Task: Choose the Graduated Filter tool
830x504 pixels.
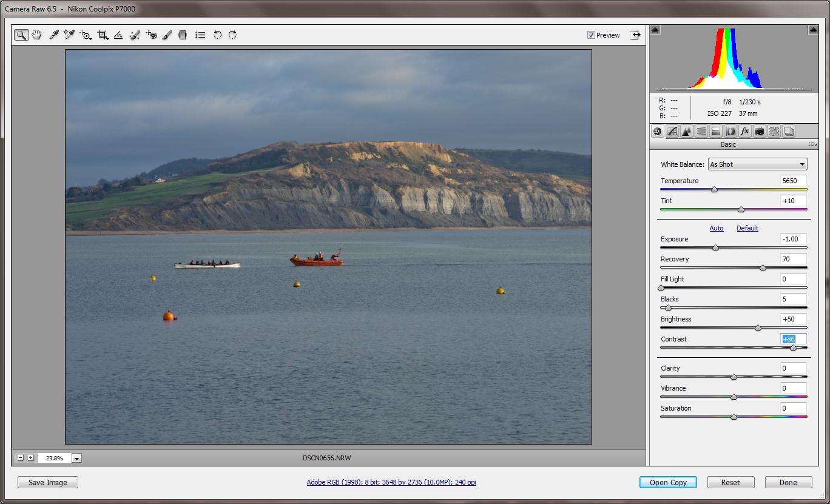Action: pyautogui.click(x=183, y=35)
